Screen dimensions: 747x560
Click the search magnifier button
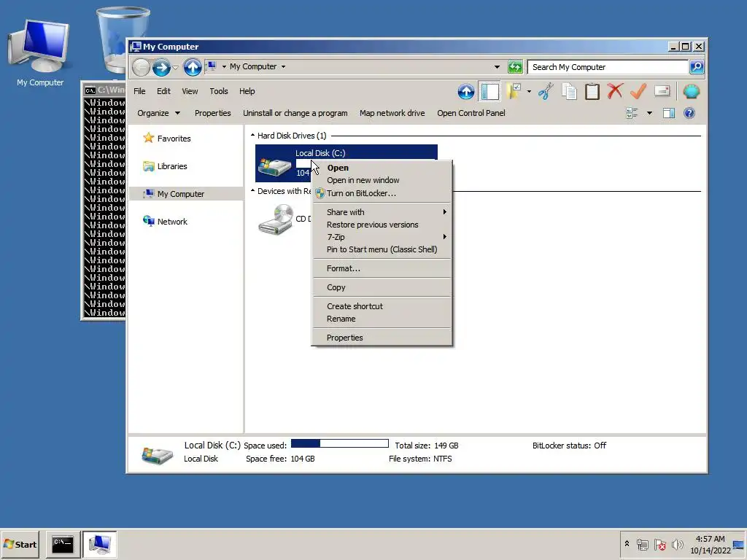pyautogui.click(x=697, y=67)
